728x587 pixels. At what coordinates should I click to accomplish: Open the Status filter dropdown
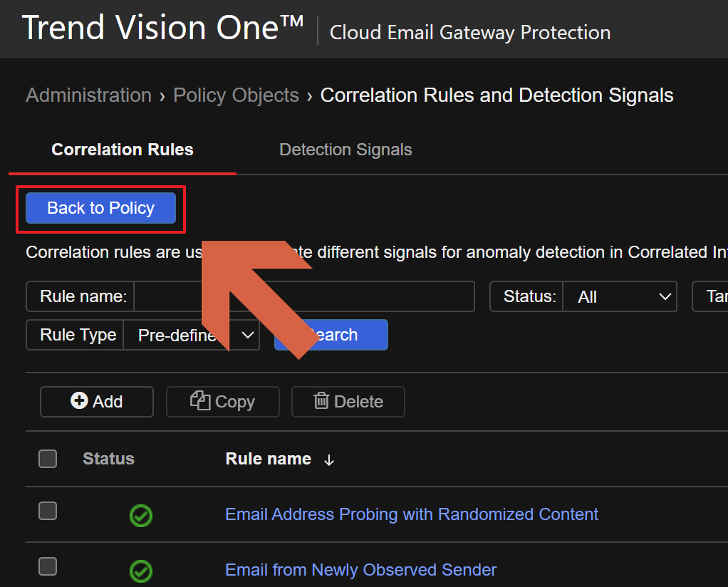pyautogui.click(x=618, y=296)
